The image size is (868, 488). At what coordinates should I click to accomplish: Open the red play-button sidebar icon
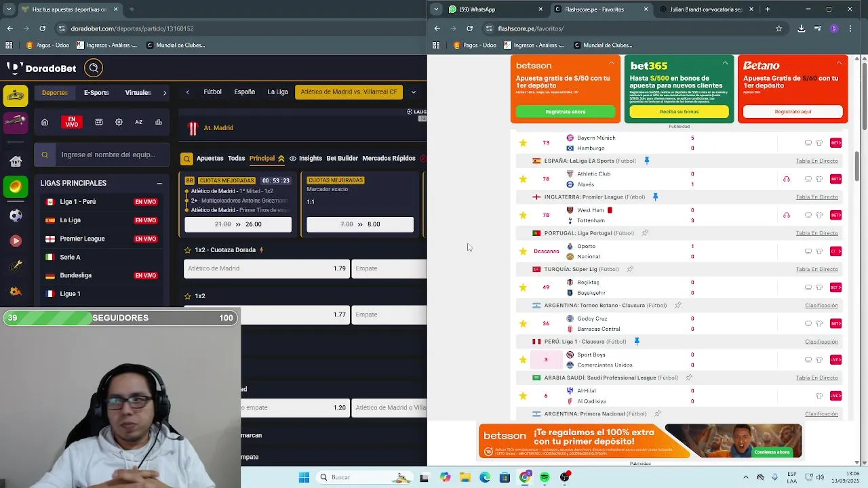tap(16, 241)
